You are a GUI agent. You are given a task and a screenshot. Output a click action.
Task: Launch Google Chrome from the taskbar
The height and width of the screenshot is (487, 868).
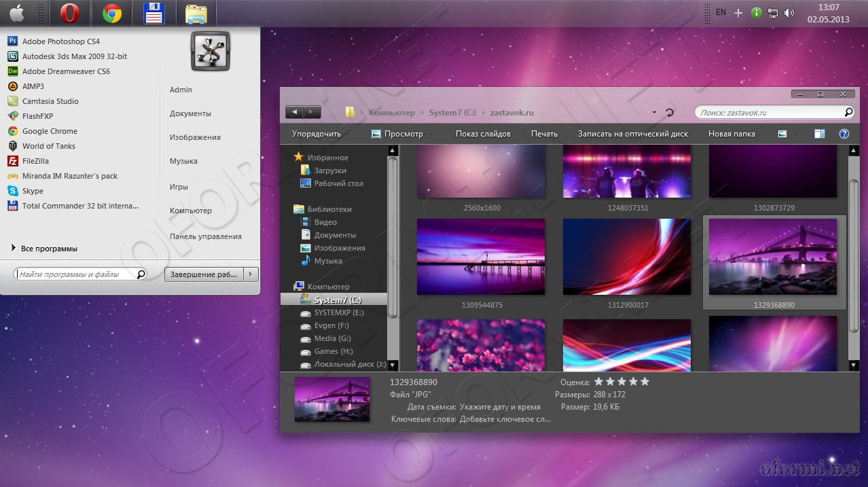click(112, 13)
